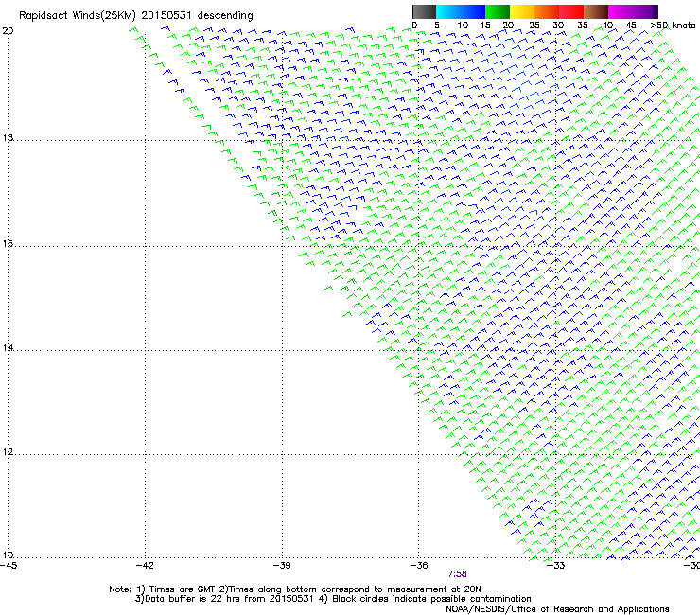Click the brown 35-40 knots swatch
Viewport: 700px width, 615px height.
(596, 11)
